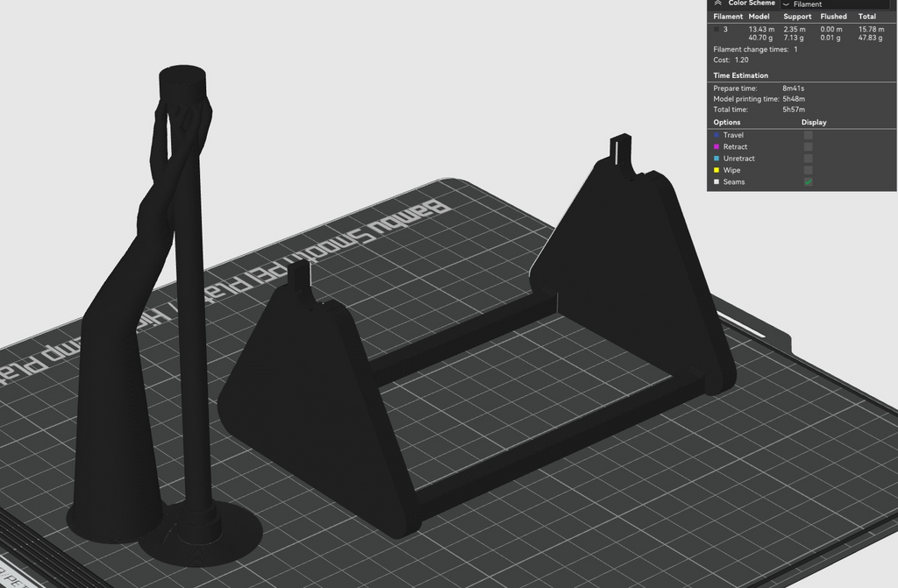Click the white Seams color swatch
The width and height of the screenshot is (898, 588).
716,182
